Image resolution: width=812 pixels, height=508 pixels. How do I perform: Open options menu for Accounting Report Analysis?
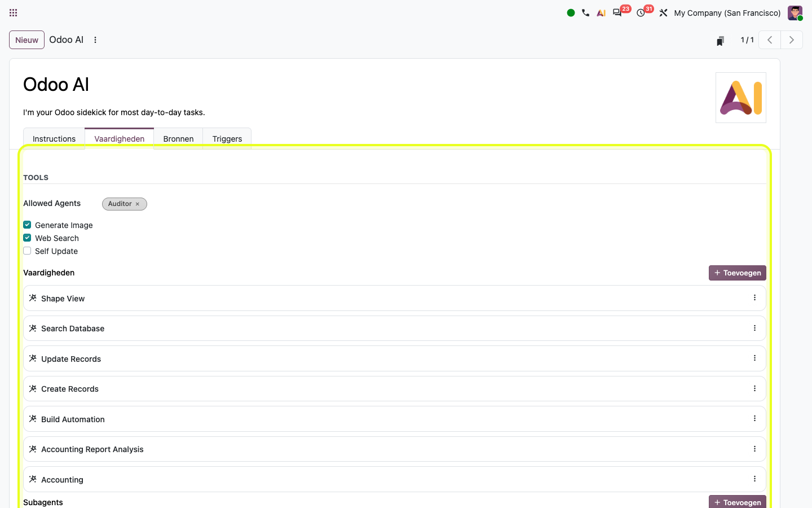coord(754,449)
